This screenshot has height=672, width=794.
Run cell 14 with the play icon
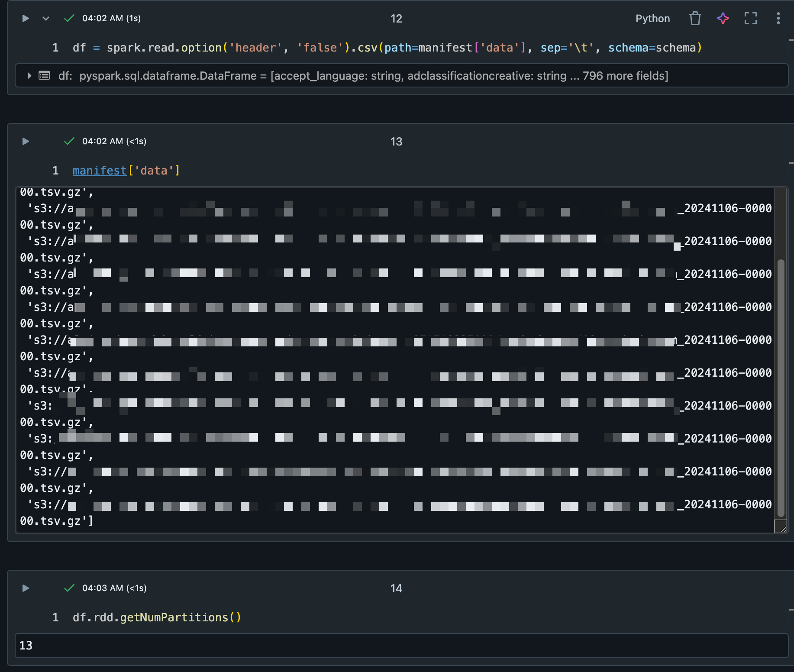[x=26, y=588]
